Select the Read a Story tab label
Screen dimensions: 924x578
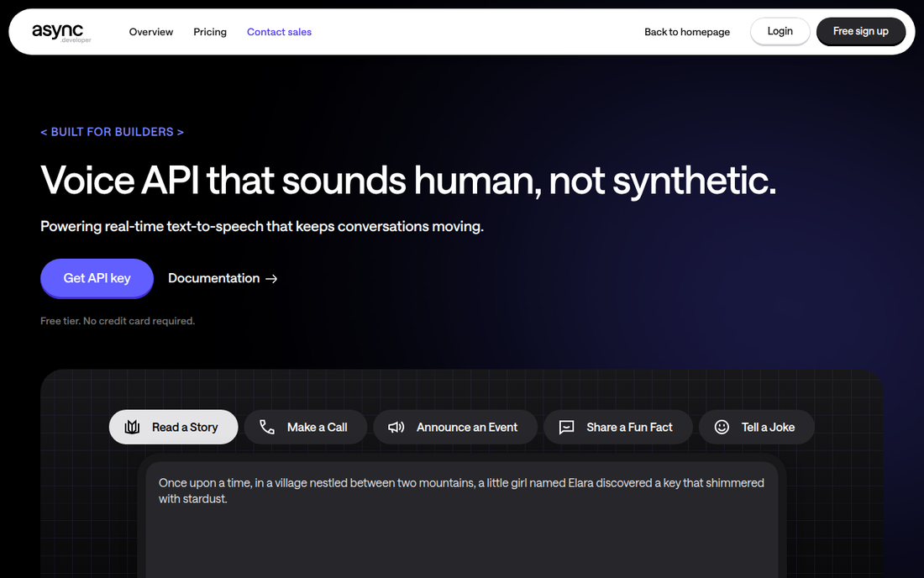click(x=185, y=427)
